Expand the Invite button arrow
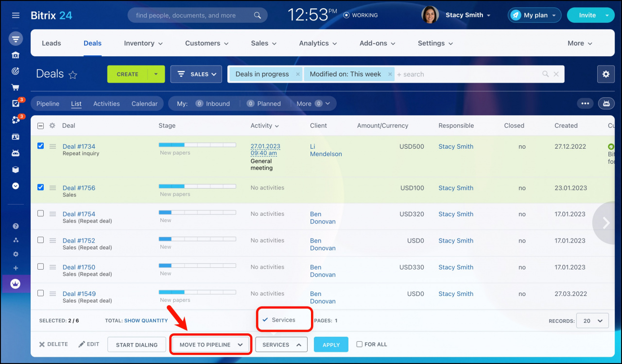The height and width of the screenshot is (364, 622). coord(607,15)
